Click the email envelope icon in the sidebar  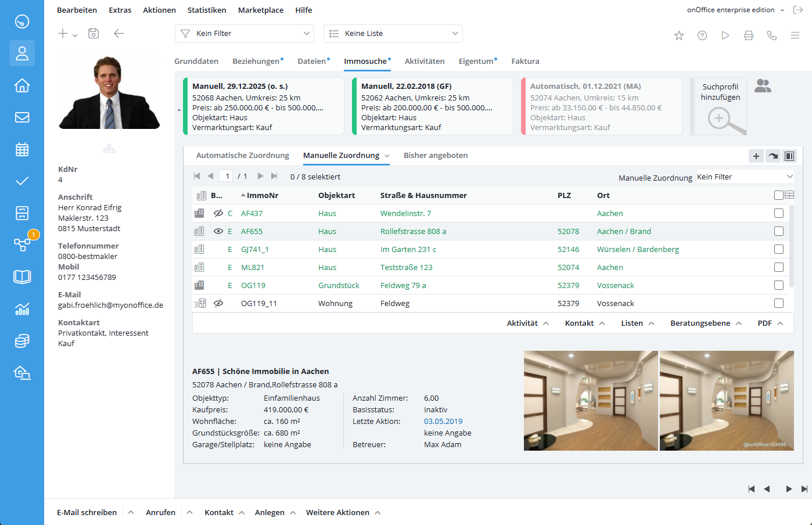pos(22,117)
